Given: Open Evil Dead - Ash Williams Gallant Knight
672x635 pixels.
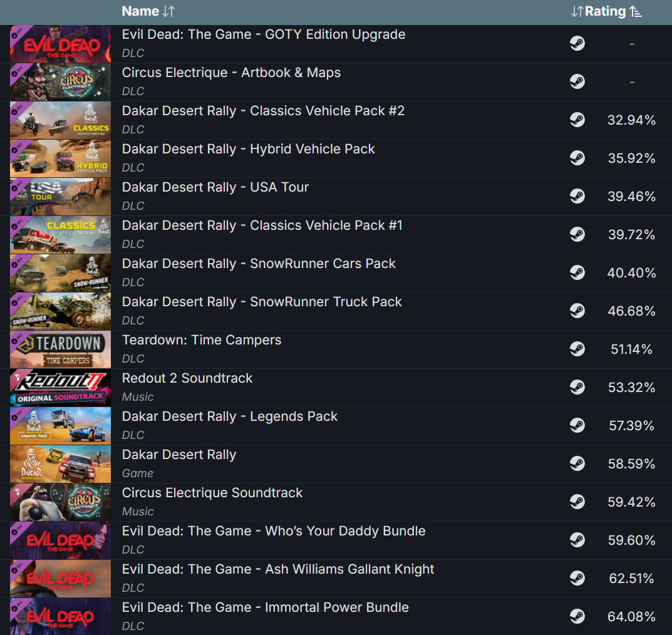Looking at the screenshot, I should pyautogui.click(x=278, y=569).
